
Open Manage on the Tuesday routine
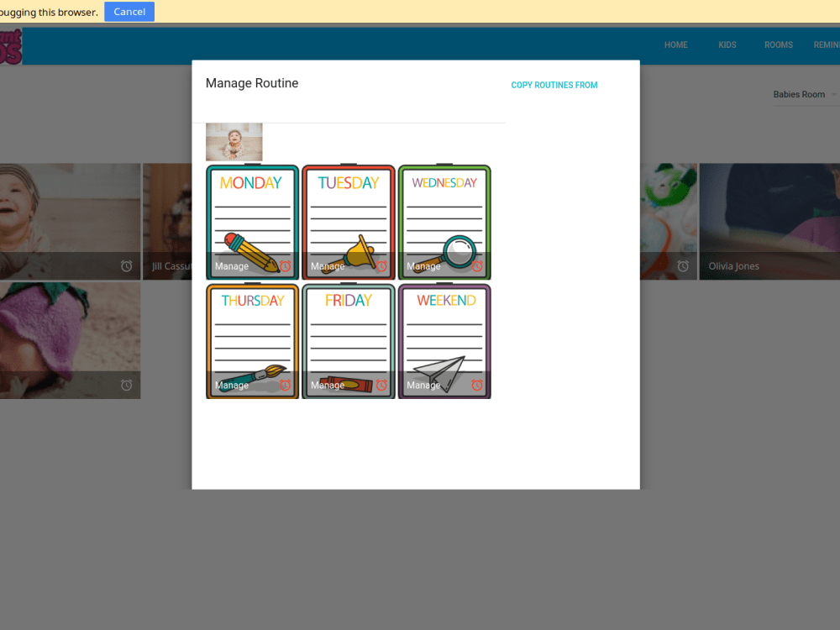pos(328,266)
